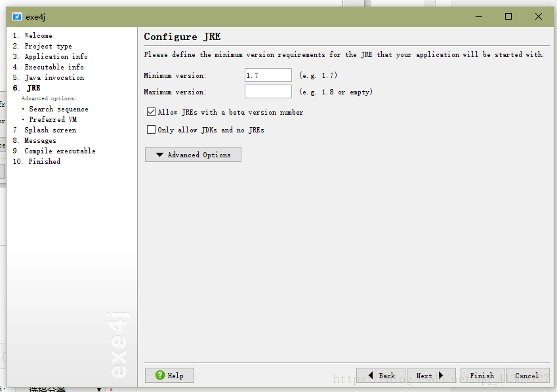Check Only allow JDKs and no JREs

click(x=151, y=130)
